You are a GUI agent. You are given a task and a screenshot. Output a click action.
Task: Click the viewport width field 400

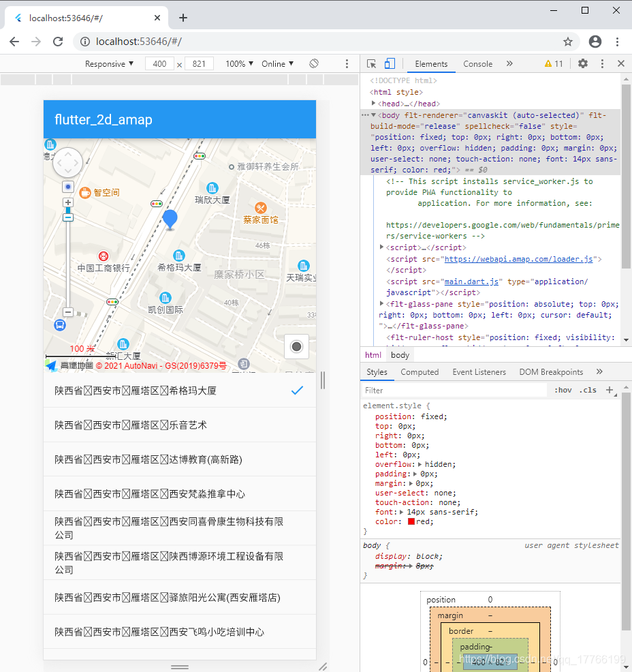(x=159, y=64)
